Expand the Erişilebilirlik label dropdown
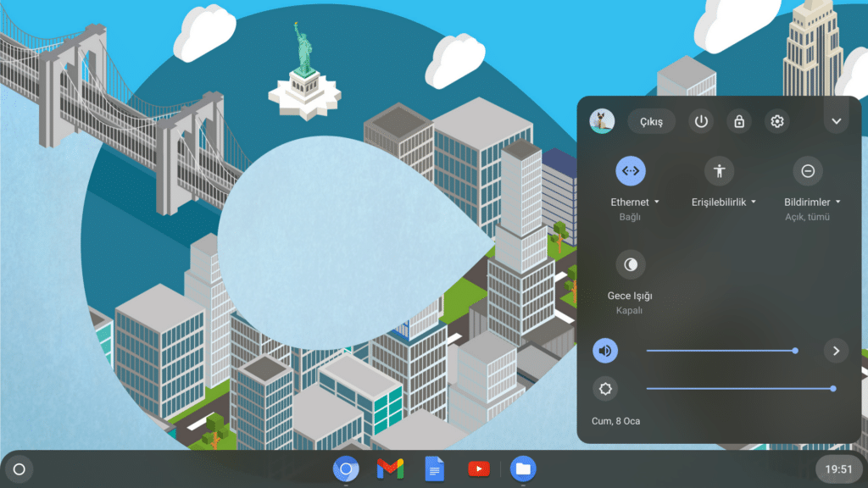This screenshot has width=868, height=488. coord(724,202)
